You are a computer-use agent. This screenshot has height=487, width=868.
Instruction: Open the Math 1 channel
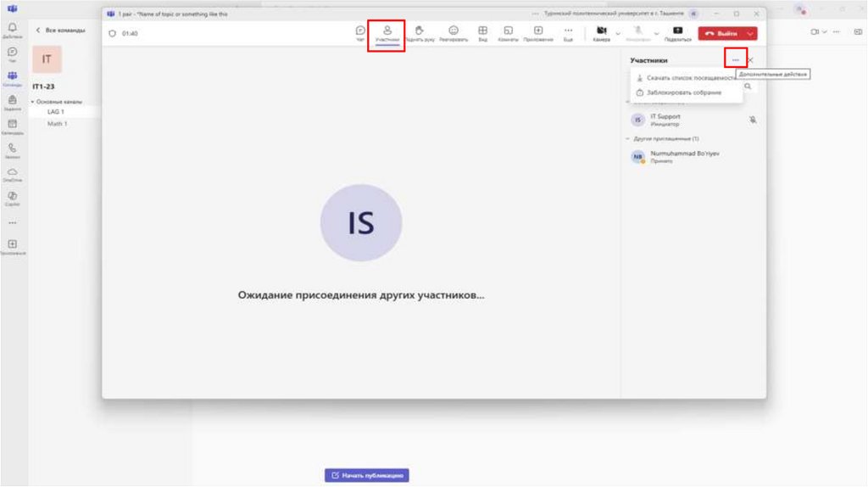(x=58, y=124)
